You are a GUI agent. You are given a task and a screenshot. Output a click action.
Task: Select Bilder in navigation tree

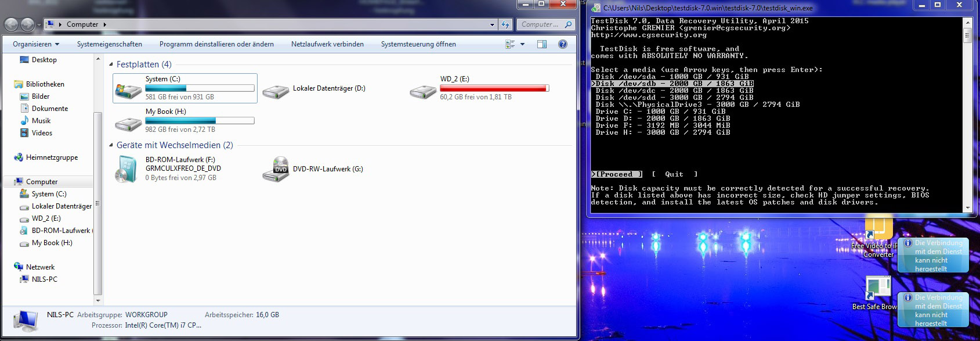pos(41,96)
